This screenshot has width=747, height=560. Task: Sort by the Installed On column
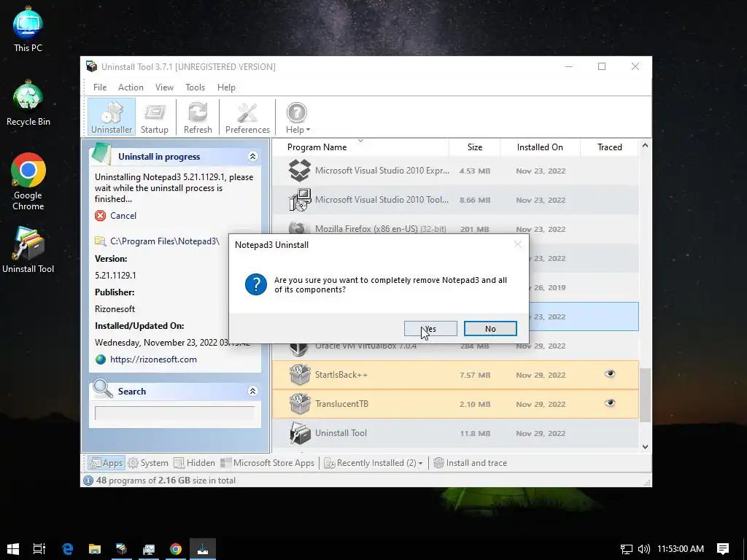tap(540, 147)
